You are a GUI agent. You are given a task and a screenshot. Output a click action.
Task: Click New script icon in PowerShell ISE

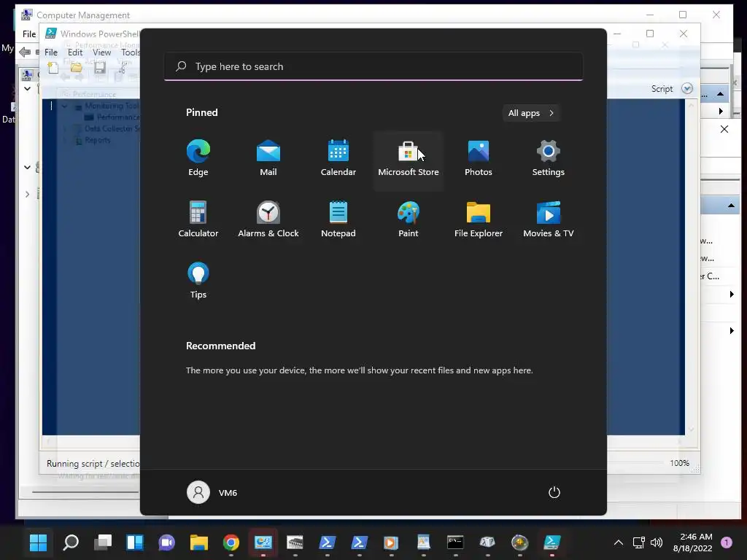53,68
